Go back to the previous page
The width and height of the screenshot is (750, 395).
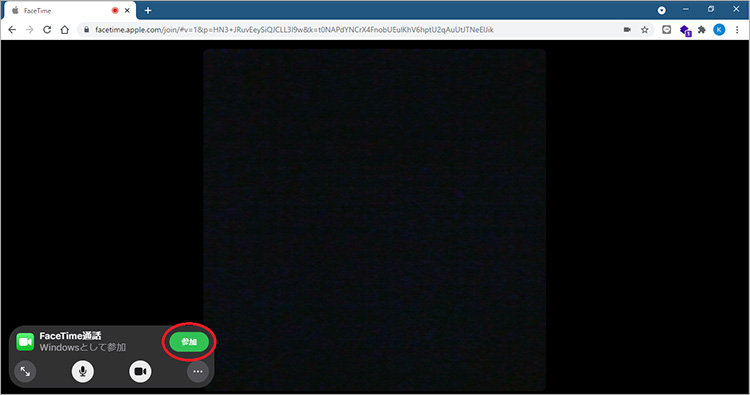12,30
